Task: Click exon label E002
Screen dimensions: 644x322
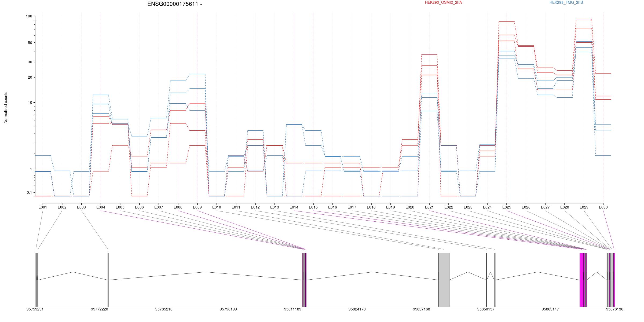Action: click(x=62, y=207)
